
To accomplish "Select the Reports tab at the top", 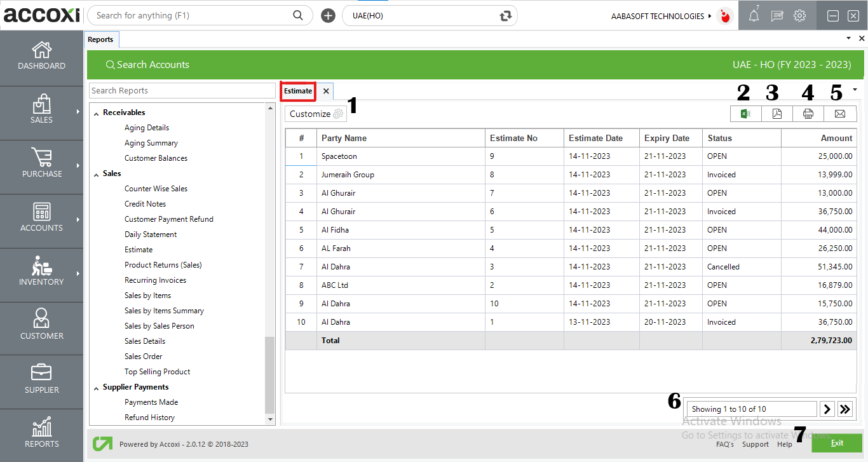I will (x=101, y=39).
